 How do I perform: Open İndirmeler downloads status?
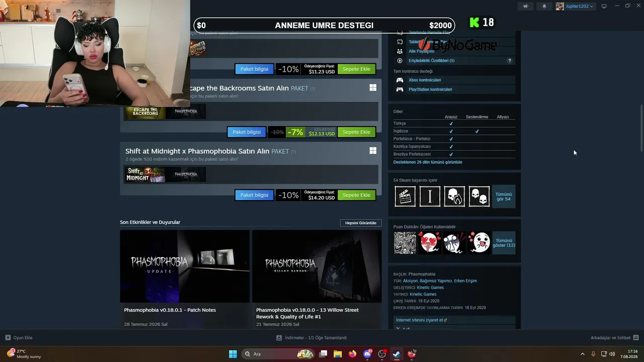click(312, 338)
